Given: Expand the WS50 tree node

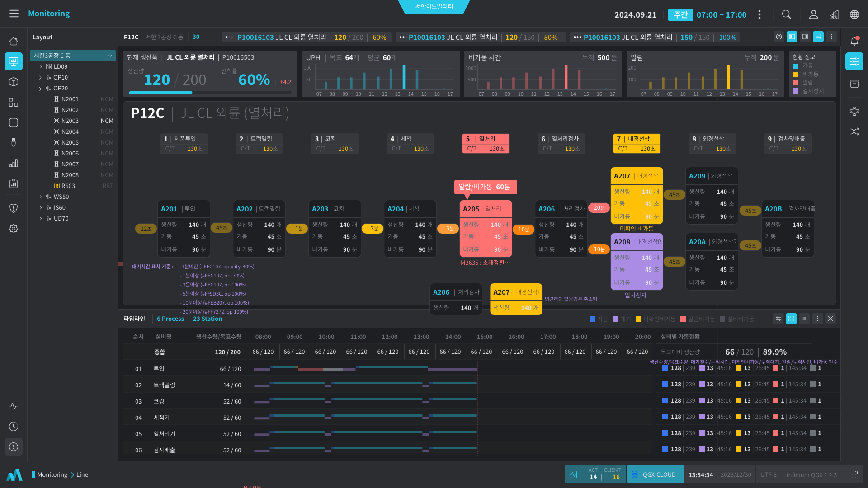Looking at the screenshot, I should (x=41, y=197).
